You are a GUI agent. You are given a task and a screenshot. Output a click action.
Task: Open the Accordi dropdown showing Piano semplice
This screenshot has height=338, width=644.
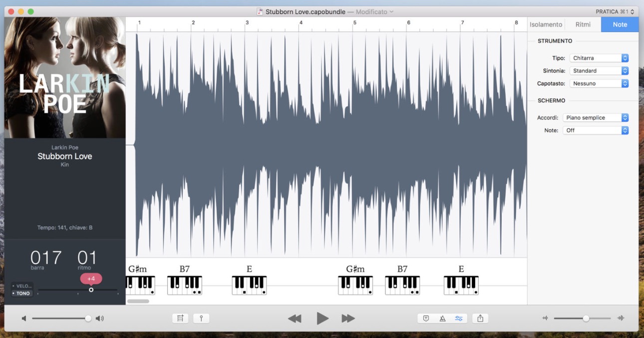click(596, 118)
